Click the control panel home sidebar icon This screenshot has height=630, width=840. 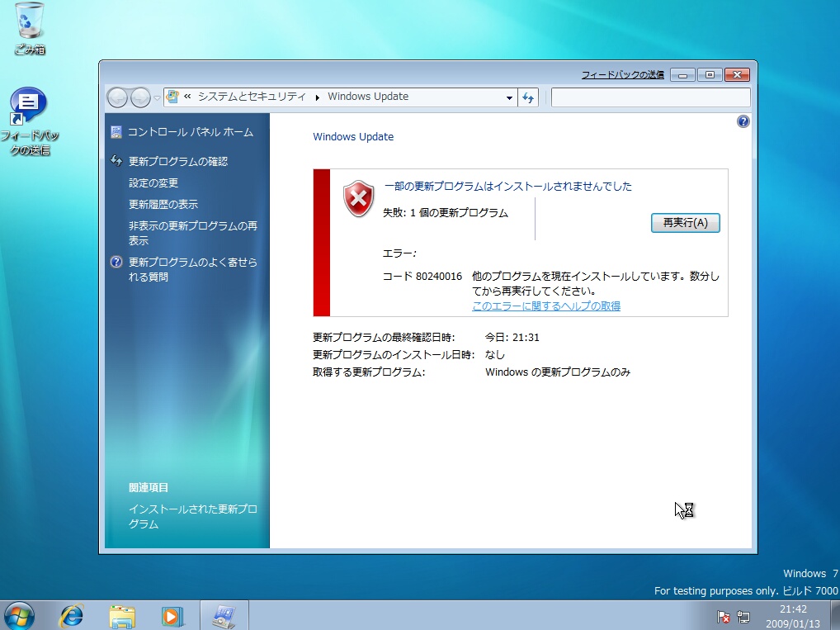coord(116,132)
